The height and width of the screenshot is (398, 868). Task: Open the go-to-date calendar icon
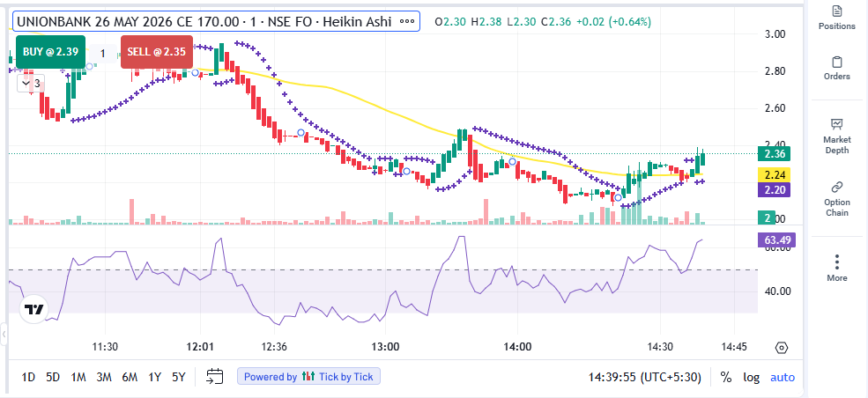[214, 377]
